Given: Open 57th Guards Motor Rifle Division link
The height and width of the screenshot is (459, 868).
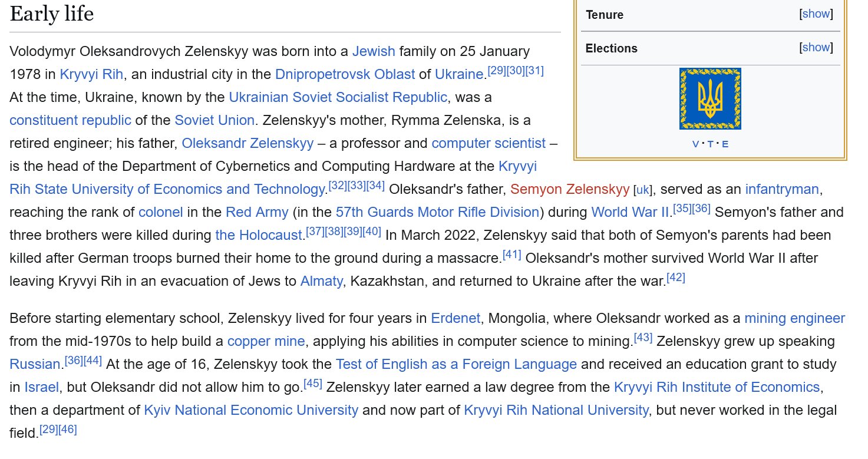Looking at the screenshot, I should click(438, 212).
